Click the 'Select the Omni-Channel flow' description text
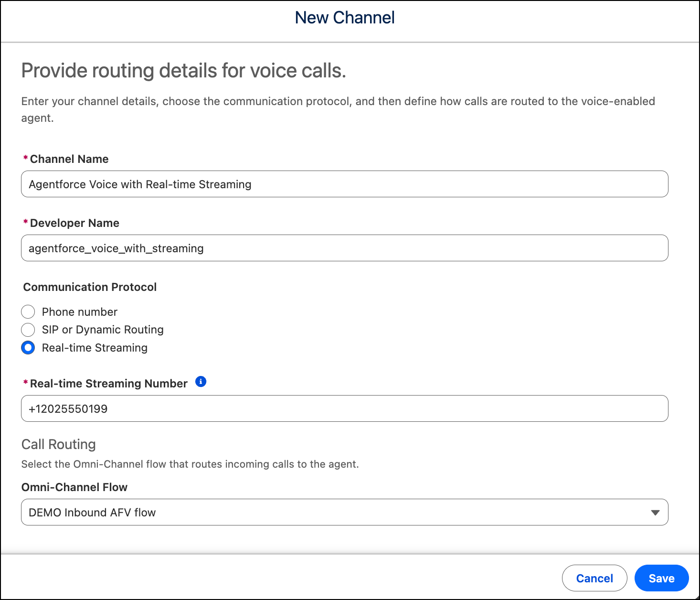Viewport: 700px width, 600px height. (190, 464)
